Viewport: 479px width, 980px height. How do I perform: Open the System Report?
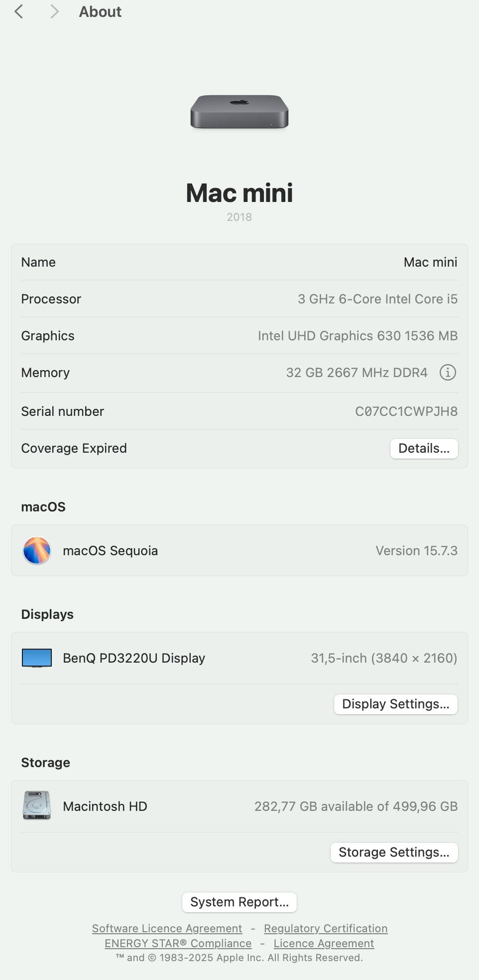pos(239,902)
